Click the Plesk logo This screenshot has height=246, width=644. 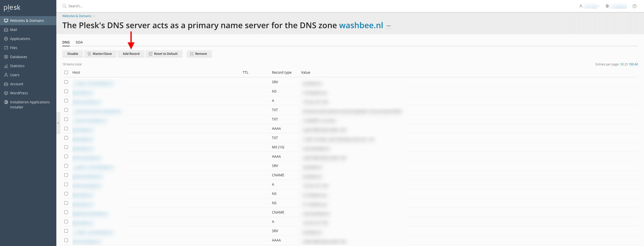click(x=12, y=8)
